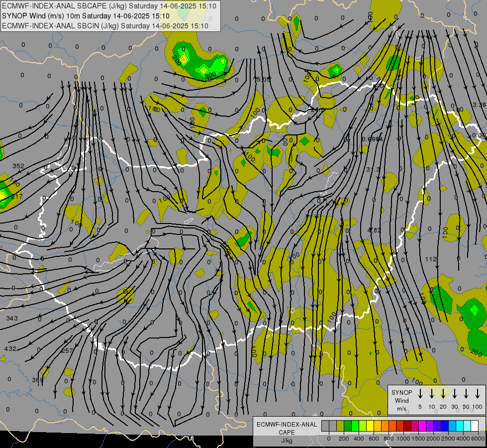The image size is (487, 448).
Task: Click the SYNOP legend arrow for 10 m/s
Action: click(x=432, y=393)
